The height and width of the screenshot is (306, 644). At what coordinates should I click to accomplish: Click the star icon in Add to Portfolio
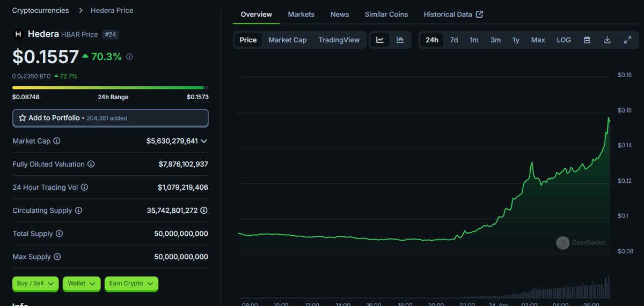pos(23,118)
